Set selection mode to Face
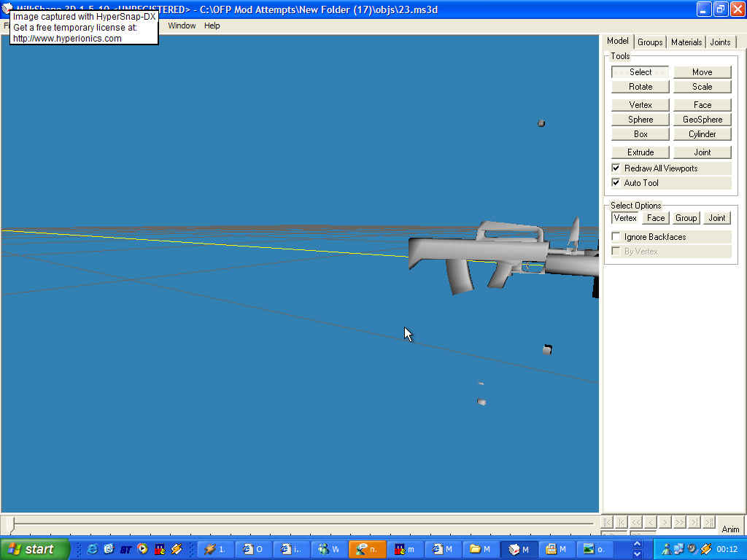Image resolution: width=747 pixels, height=560 pixels. click(x=656, y=218)
